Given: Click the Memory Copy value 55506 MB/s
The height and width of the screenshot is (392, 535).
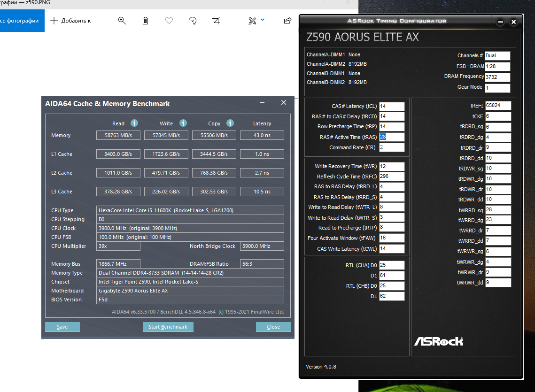Looking at the screenshot, I should (214, 136).
